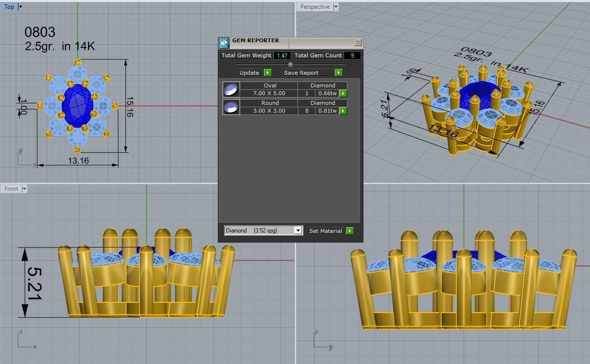Click the 7.00 X 5.00 size cell

tap(269, 93)
